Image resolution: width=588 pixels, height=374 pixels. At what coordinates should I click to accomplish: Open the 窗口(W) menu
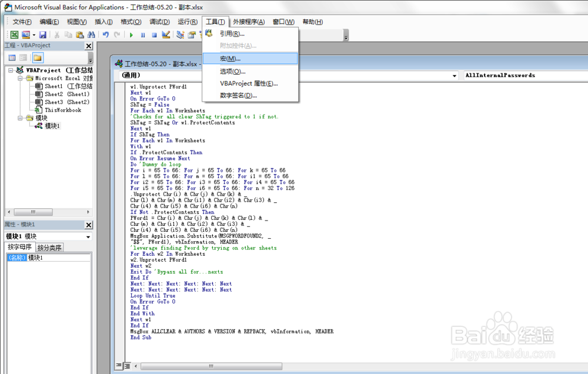coord(283,22)
